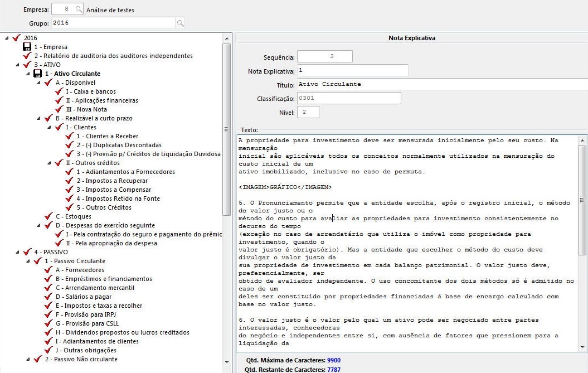Click the checkmark icon beside III - Nova Nota
This screenshot has height=373, width=588.
59,109
